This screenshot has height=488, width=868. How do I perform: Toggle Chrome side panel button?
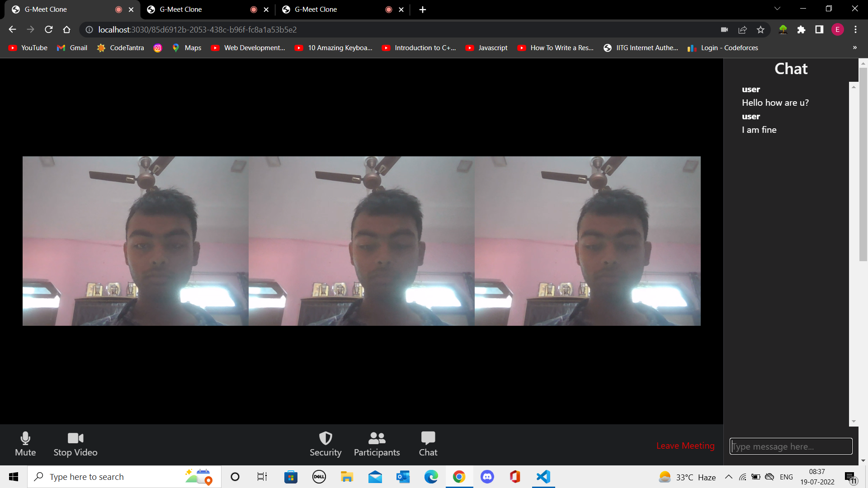819,30
